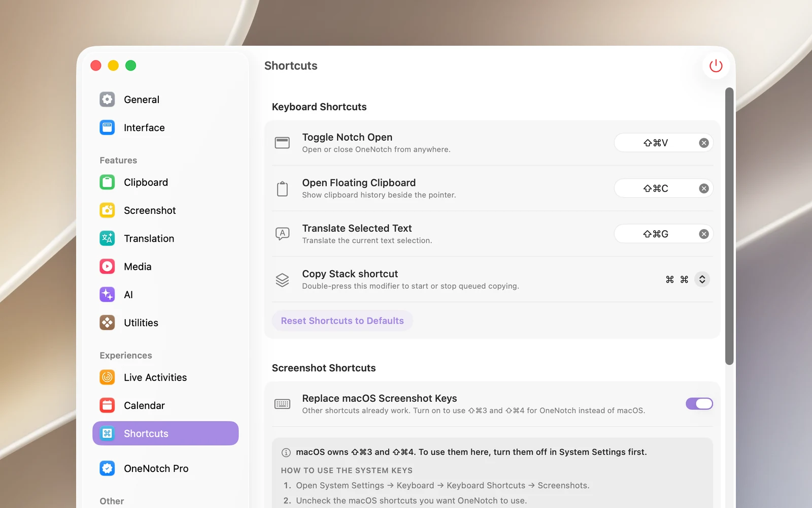The height and width of the screenshot is (508, 812).
Task: Click the Translate Selected Text bubble icon
Action: coord(282,234)
